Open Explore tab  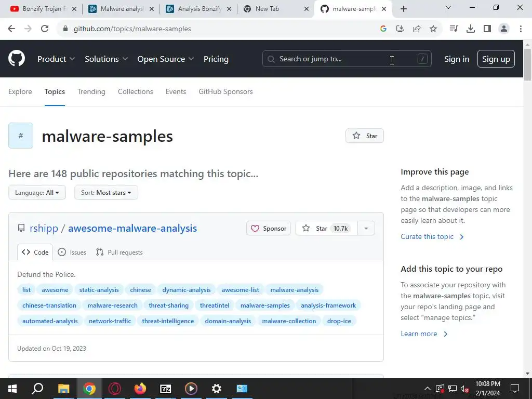click(20, 91)
